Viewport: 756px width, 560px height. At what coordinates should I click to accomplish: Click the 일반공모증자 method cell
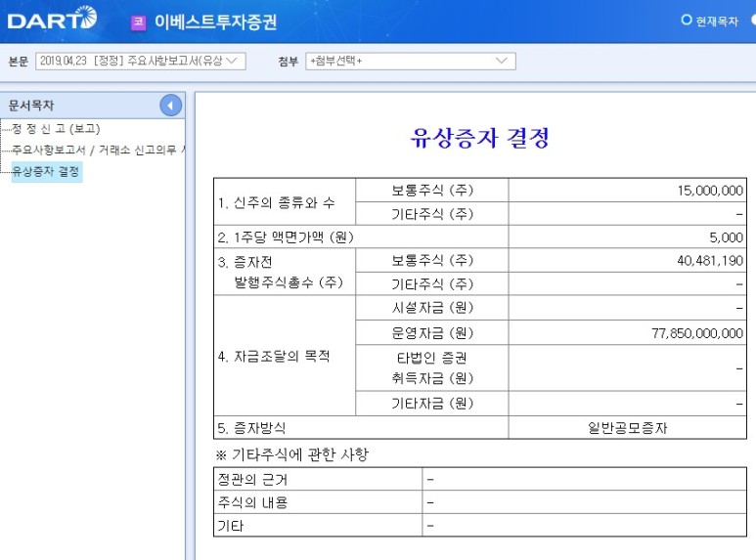(x=627, y=428)
